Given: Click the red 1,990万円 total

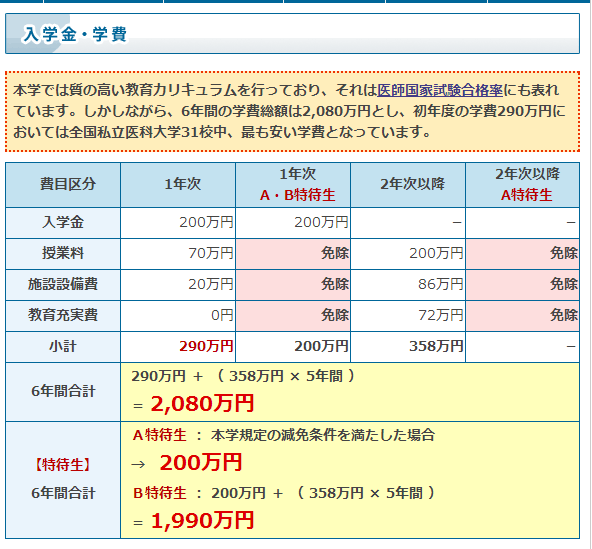Looking at the screenshot, I should coord(202,521).
